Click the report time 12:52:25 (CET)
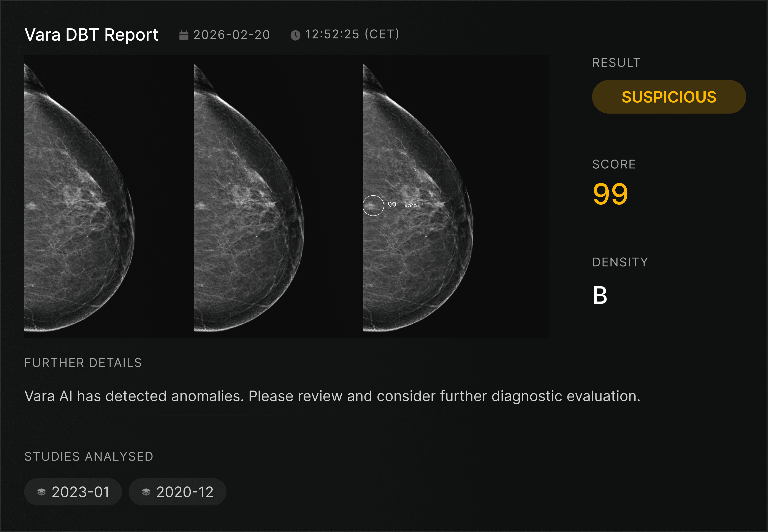The width and height of the screenshot is (781, 532). [352, 34]
